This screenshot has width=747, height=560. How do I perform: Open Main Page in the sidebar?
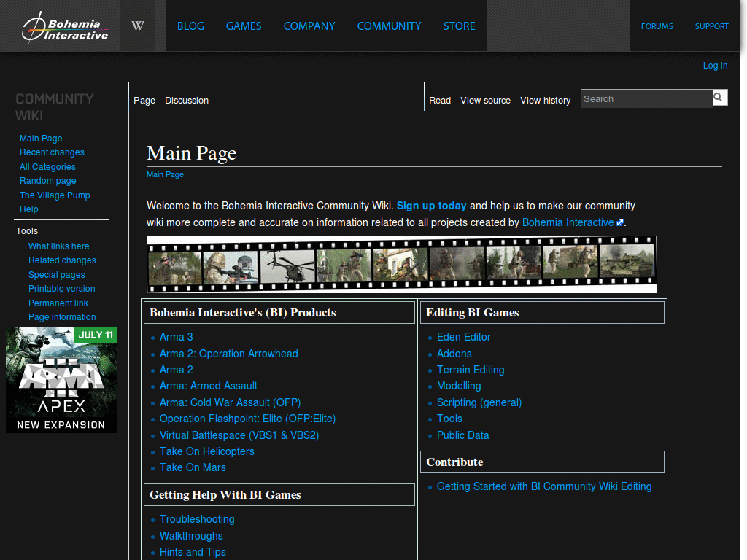(41, 138)
